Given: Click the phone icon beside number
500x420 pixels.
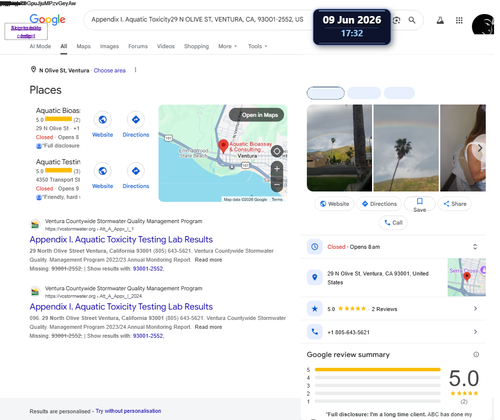Looking at the screenshot, I should coord(315,332).
